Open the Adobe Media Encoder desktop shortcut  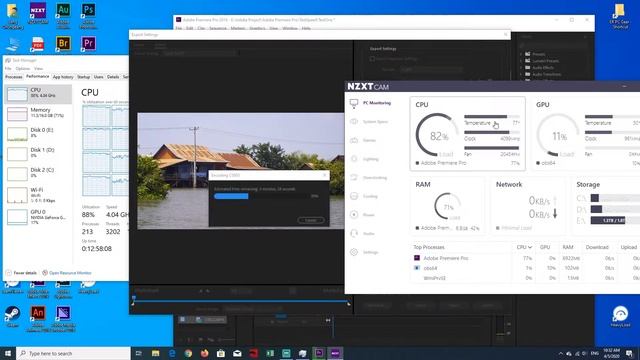(63, 318)
